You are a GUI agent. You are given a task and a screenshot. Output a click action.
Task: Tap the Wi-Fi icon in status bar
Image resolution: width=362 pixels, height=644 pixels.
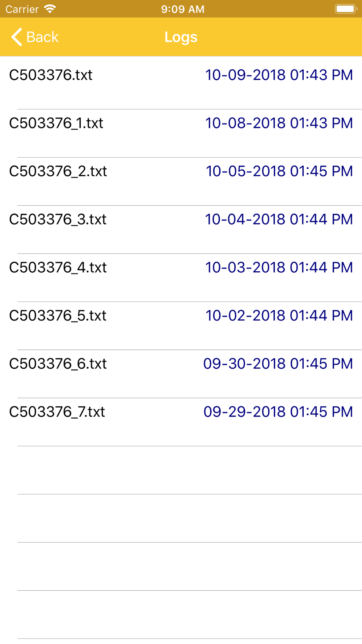(x=50, y=9)
